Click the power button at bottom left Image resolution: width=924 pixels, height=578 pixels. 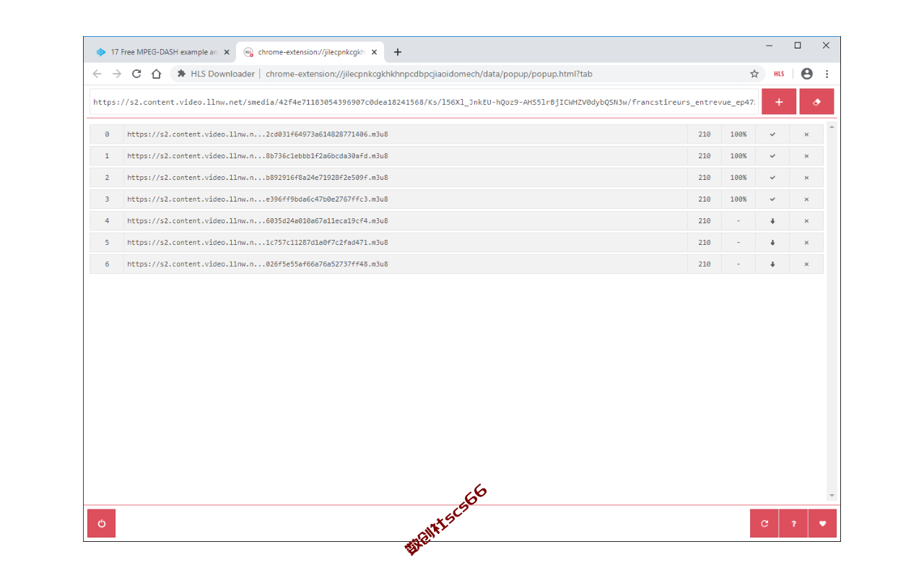click(101, 524)
